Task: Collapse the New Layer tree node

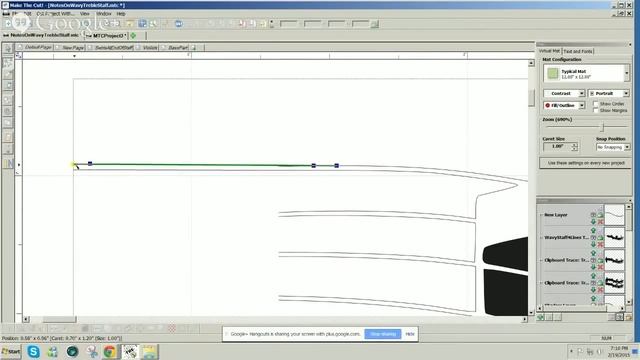Action: [541, 215]
